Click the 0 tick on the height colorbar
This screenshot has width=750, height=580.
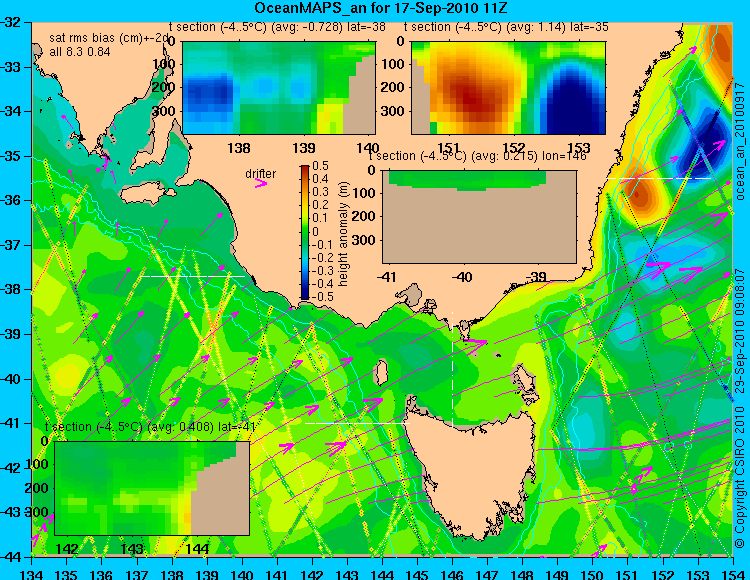[316, 231]
